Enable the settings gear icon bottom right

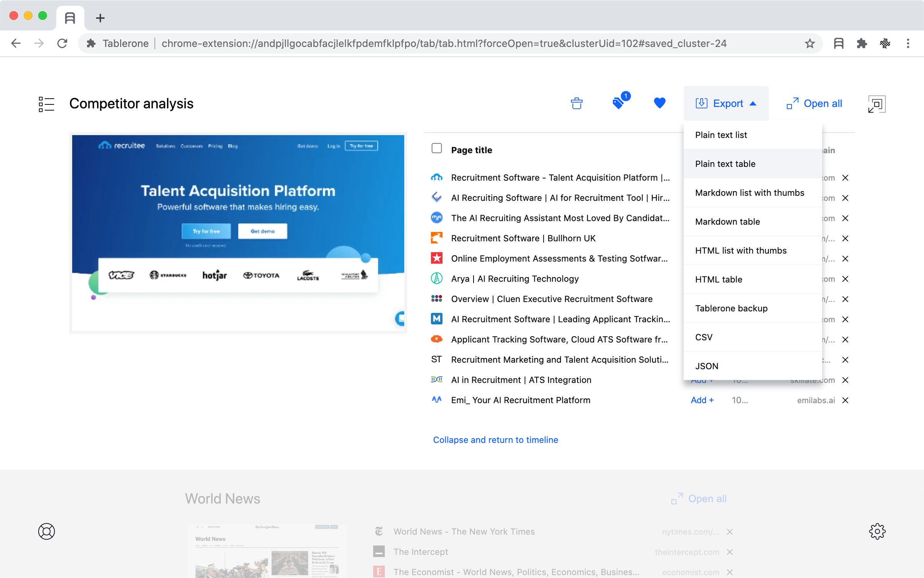877,531
